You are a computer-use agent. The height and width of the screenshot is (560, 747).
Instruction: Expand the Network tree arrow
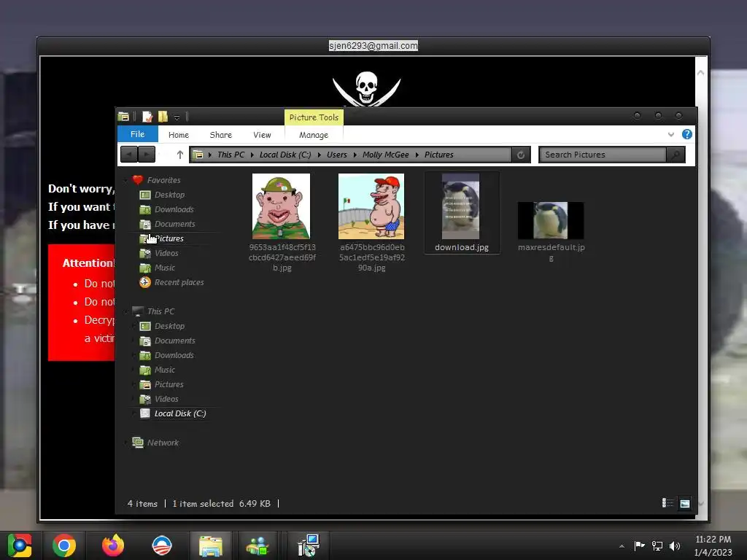[x=125, y=443]
